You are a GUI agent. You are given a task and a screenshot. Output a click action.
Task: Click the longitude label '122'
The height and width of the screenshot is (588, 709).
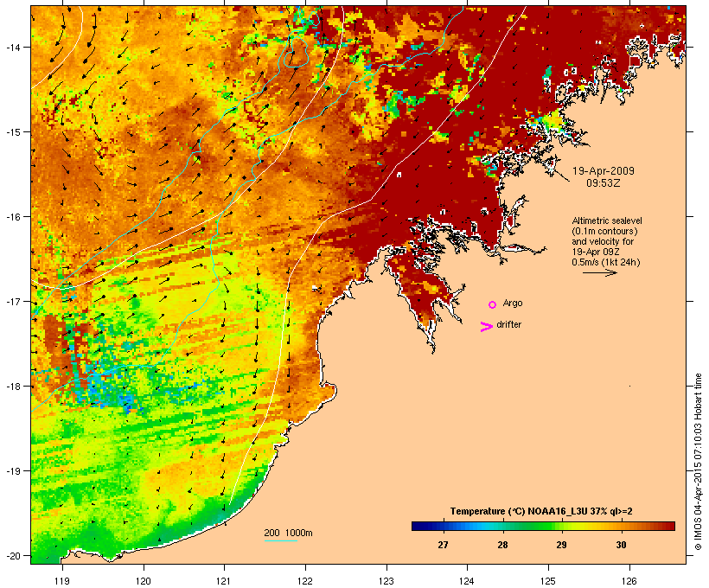point(305,581)
